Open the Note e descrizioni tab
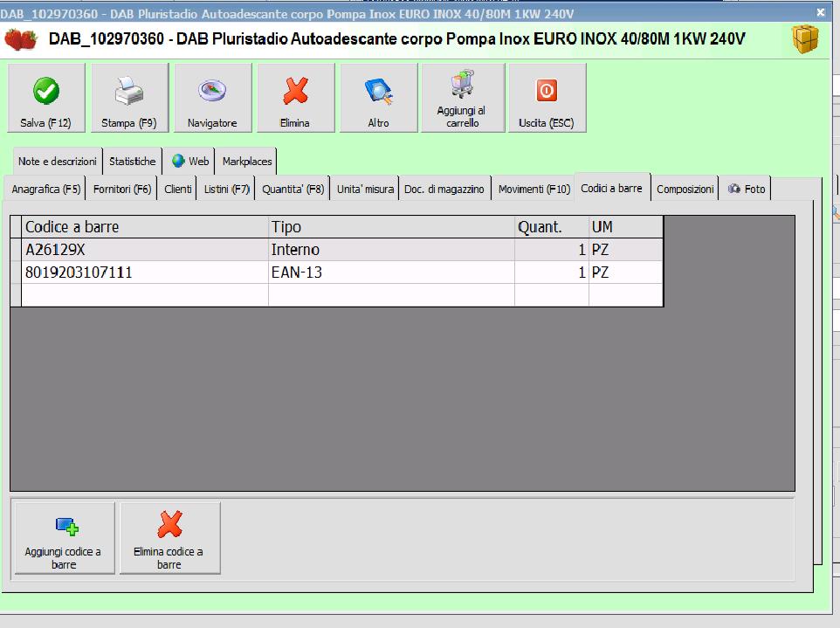The width and height of the screenshot is (840, 628). 58,162
